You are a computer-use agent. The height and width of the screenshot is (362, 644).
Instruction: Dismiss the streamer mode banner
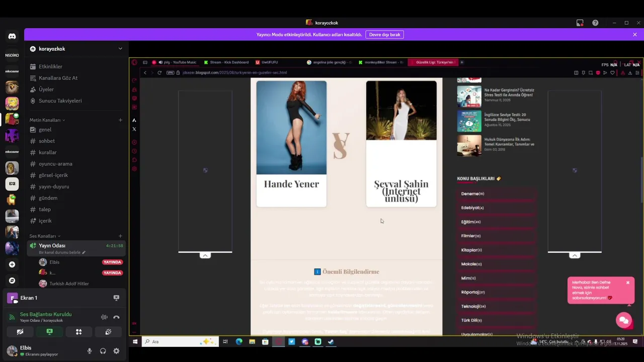pyautogui.click(x=635, y=35)
